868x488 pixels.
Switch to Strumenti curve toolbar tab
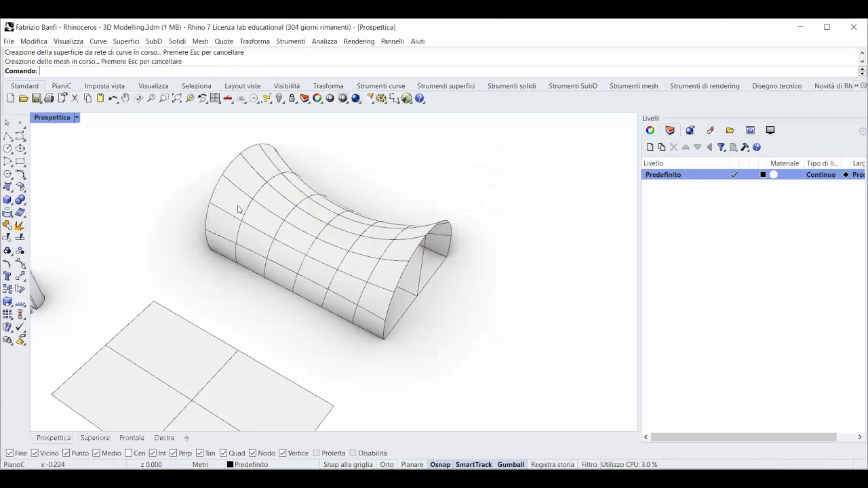point(381,86)
